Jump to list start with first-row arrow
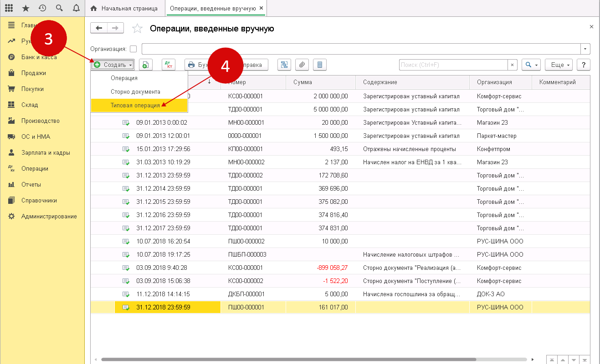The height and width of the screenshot is (364, 600). [552, 359]
